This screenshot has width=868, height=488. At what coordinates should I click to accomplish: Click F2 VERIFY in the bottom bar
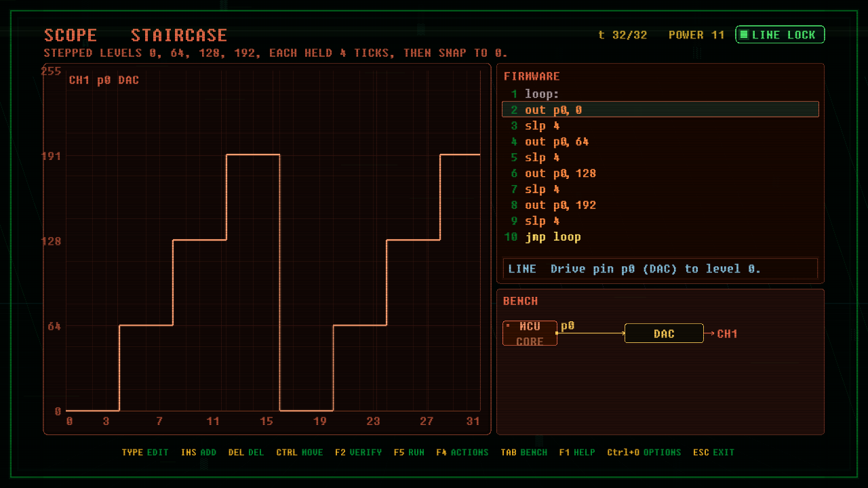tap(358, 452)
